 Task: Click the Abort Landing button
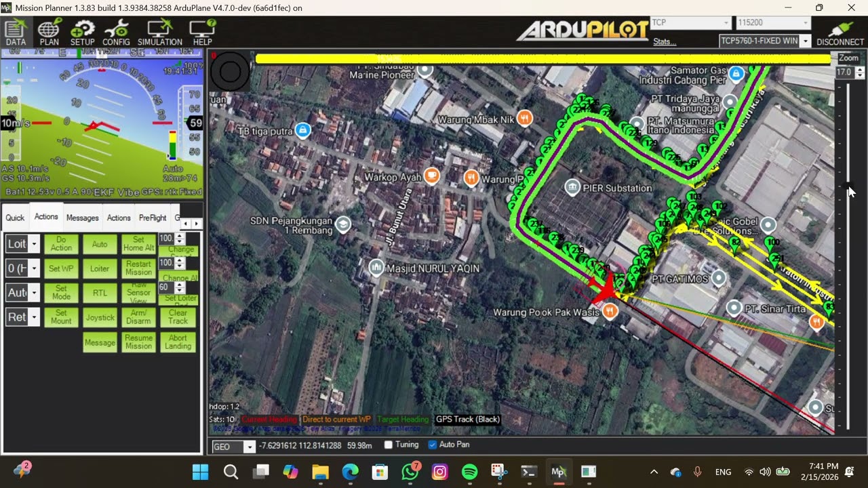[x=178, y=342]
